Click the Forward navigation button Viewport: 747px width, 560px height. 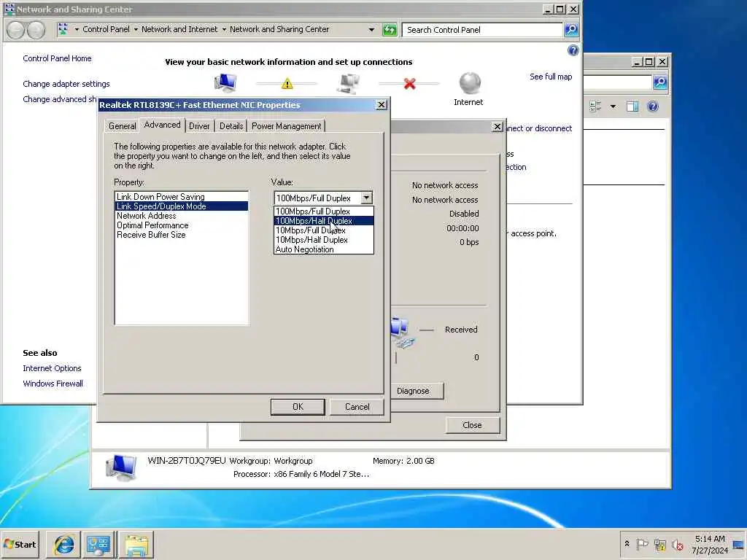pos(36,30)
